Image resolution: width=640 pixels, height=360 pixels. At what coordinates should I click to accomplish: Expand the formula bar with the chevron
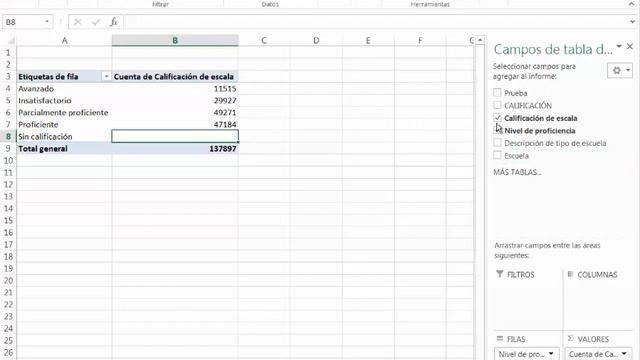pos(633,22)
